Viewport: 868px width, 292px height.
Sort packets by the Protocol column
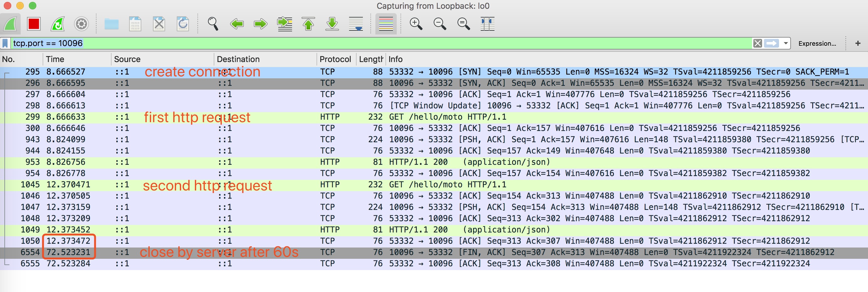click(335, 59)
